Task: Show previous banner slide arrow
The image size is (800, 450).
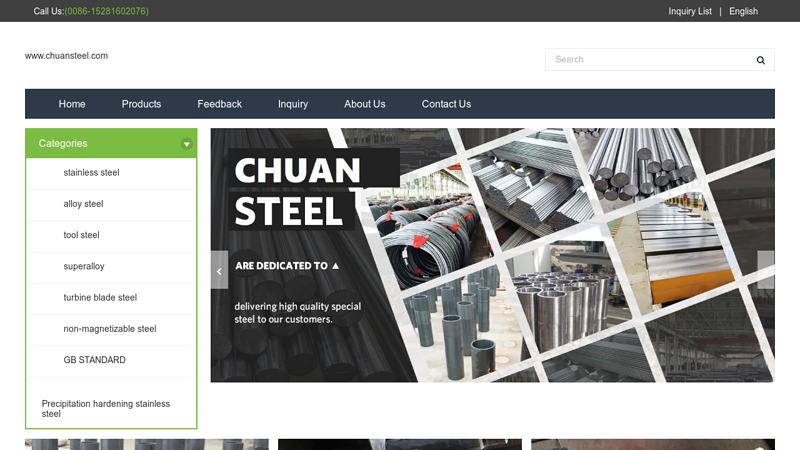Action: coord(219,270)
